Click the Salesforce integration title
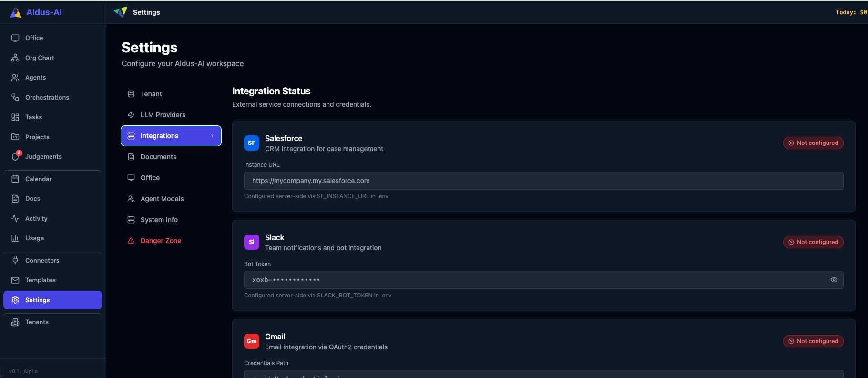Screen dimensions: 868x378 pyautogui.click(x=284, y=138)
